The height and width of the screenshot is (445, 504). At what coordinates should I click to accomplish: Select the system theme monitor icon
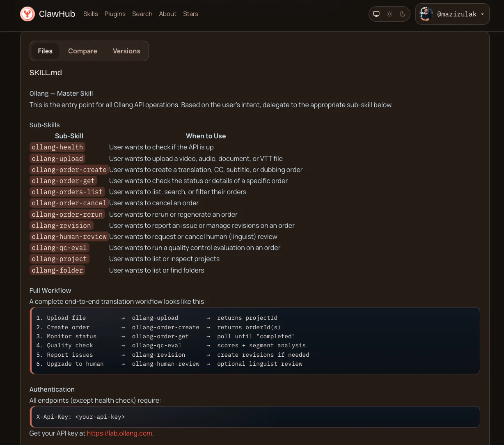coord(376,14)
